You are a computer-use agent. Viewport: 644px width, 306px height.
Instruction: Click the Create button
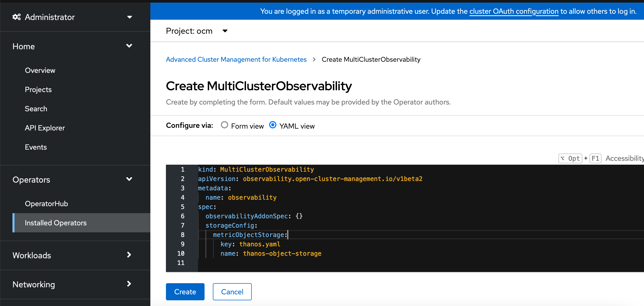[x=185, y=291]
